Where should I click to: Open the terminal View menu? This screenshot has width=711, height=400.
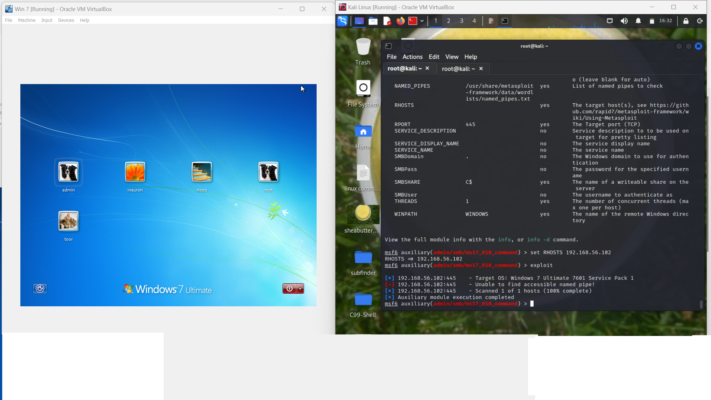pos(452,57)
